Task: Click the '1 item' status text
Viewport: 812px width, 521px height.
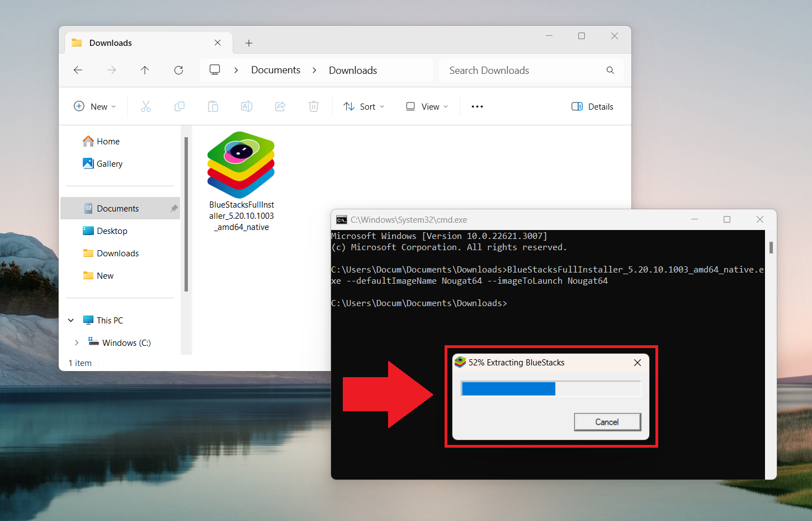Action: pyautogui.click(x=80, y=363)
